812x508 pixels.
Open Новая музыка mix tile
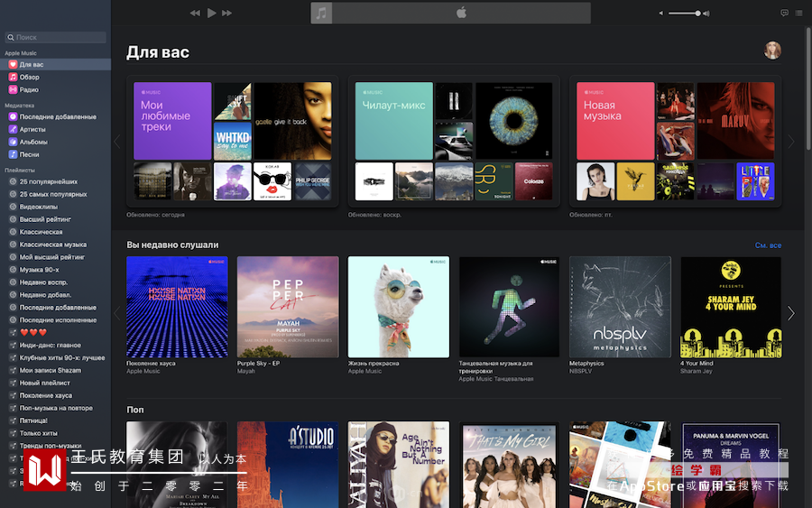(615, 121)
